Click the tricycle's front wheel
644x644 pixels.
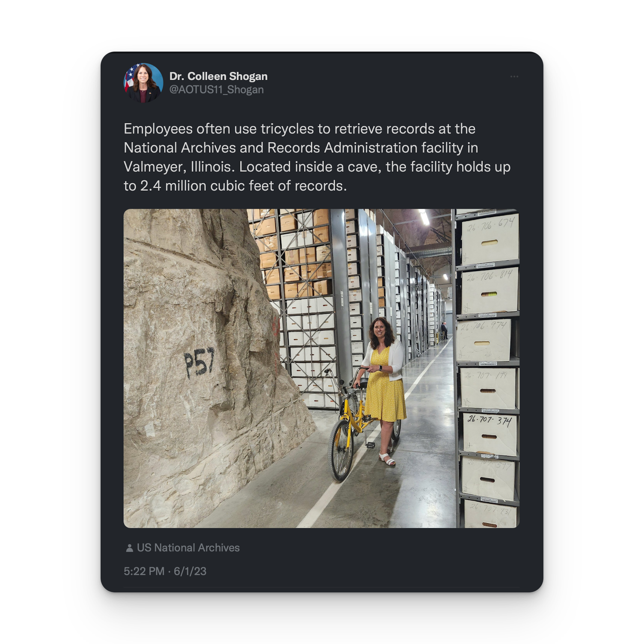pos(340,451)
